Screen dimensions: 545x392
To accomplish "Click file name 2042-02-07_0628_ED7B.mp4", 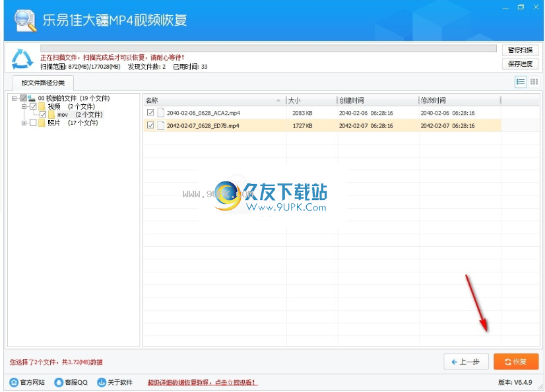I will 203,126.
